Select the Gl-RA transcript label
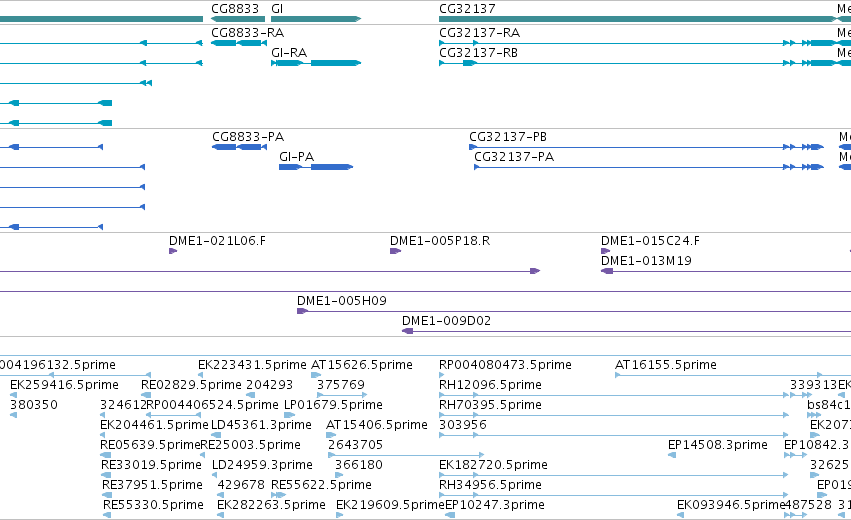Viewport: 851px width, 520px height. [289, 53]
